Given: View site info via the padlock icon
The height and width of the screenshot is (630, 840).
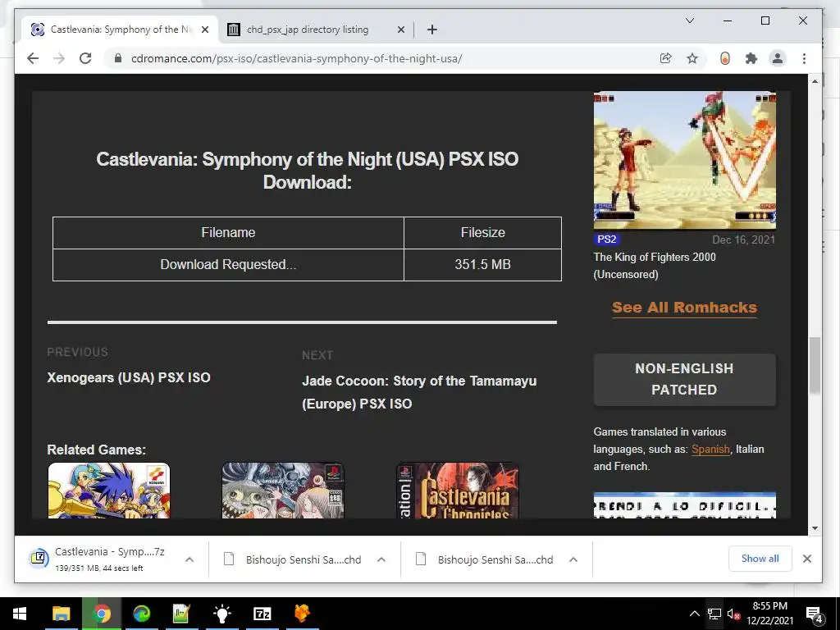Looking at the screenshot, I should pyautogui.click(x=118, y=58).
